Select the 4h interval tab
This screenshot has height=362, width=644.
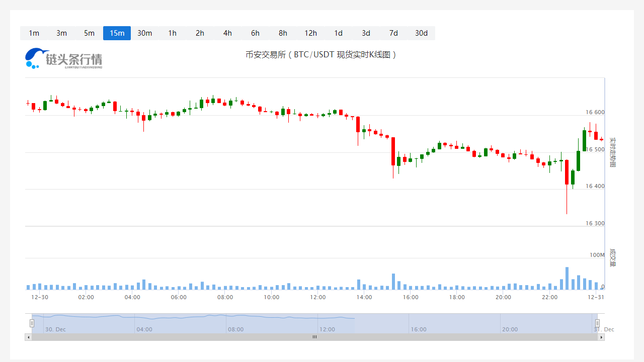[x=227, y=33]
